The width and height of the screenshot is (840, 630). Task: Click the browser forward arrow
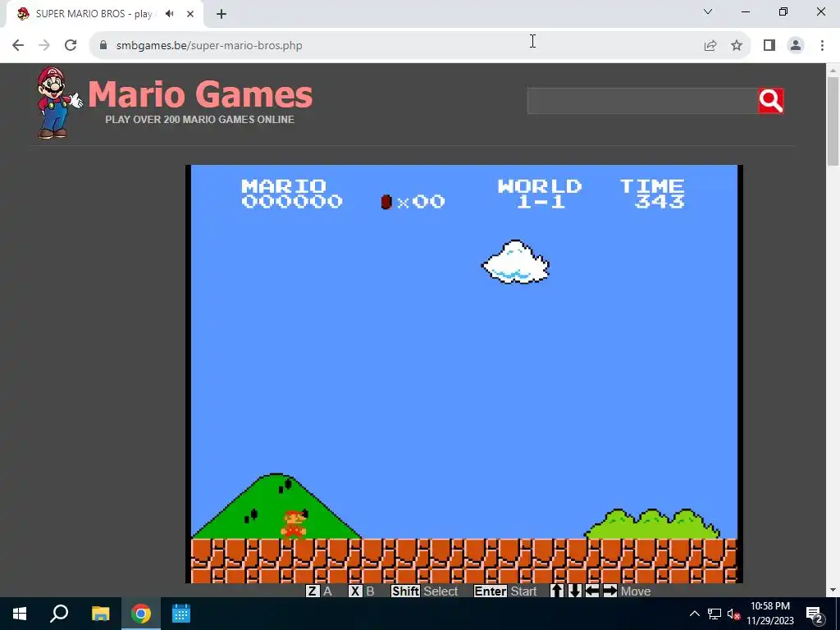(44, 46)
